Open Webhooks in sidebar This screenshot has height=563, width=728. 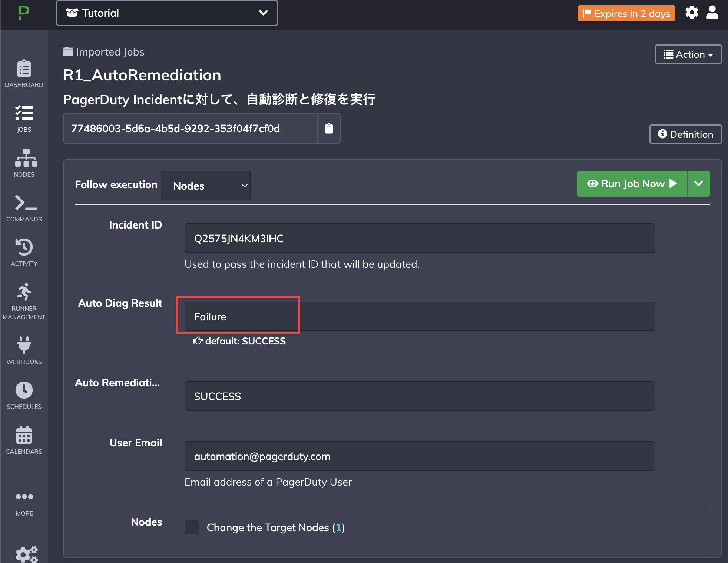coord(24,350)
